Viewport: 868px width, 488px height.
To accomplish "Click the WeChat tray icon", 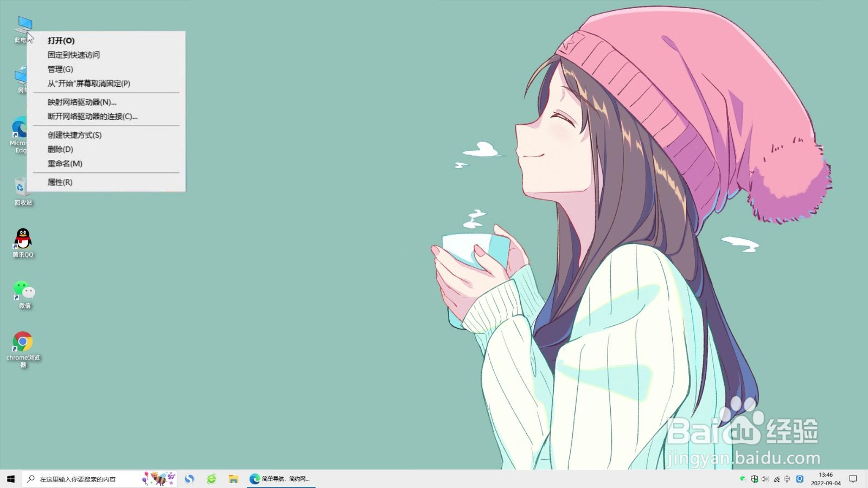I will tap(743, 478).
